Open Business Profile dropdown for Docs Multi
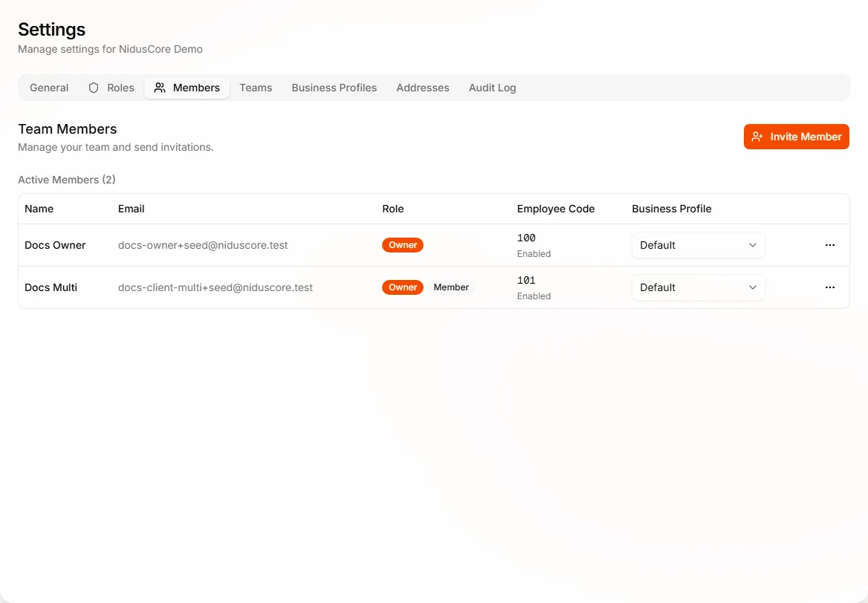Screen dimensions: 868x603 (698, 287)
